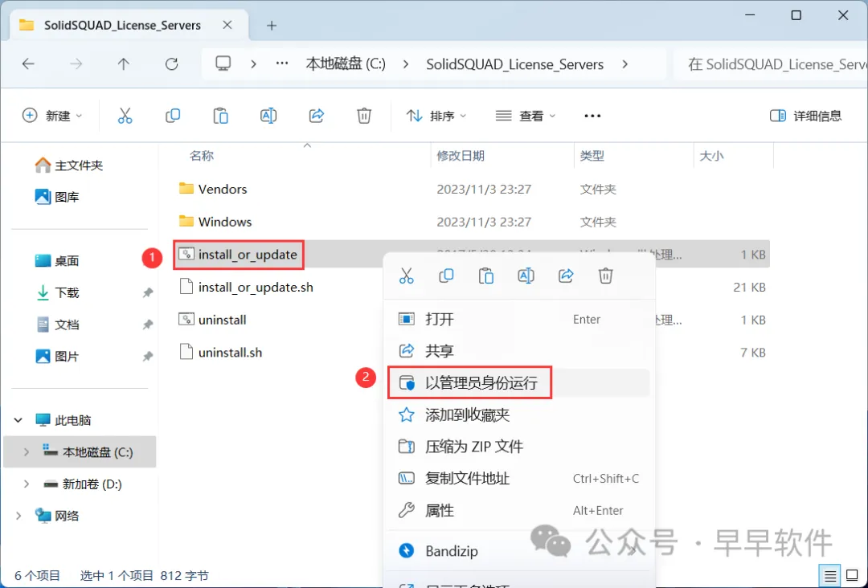Sort by the 修改日期 column header

click(x=461, y=156)
